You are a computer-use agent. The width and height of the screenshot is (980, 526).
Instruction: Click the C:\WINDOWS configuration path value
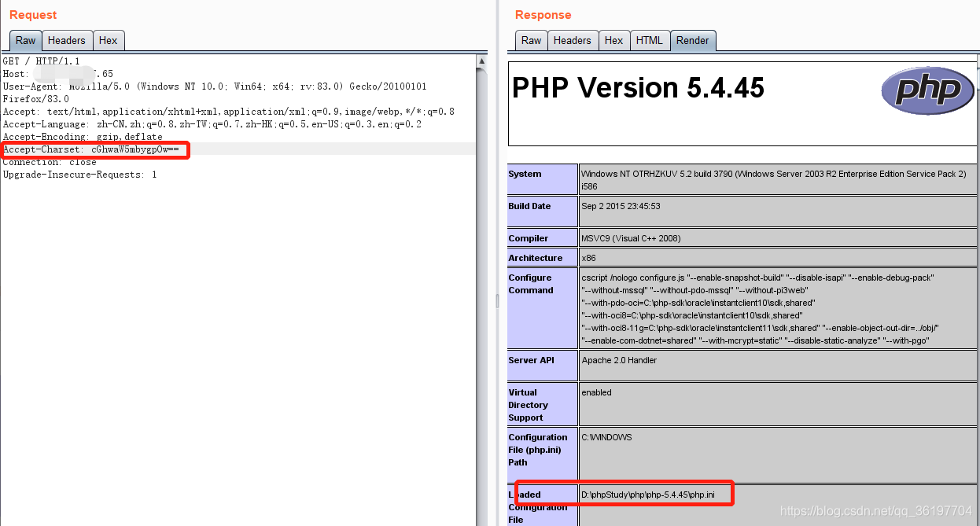[606, 437]
